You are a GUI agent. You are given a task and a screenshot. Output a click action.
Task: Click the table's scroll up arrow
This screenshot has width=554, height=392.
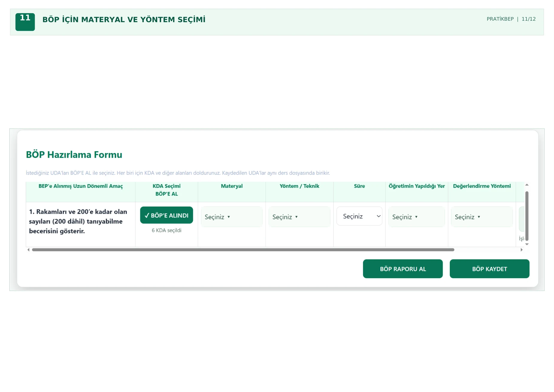coord(527,185)
